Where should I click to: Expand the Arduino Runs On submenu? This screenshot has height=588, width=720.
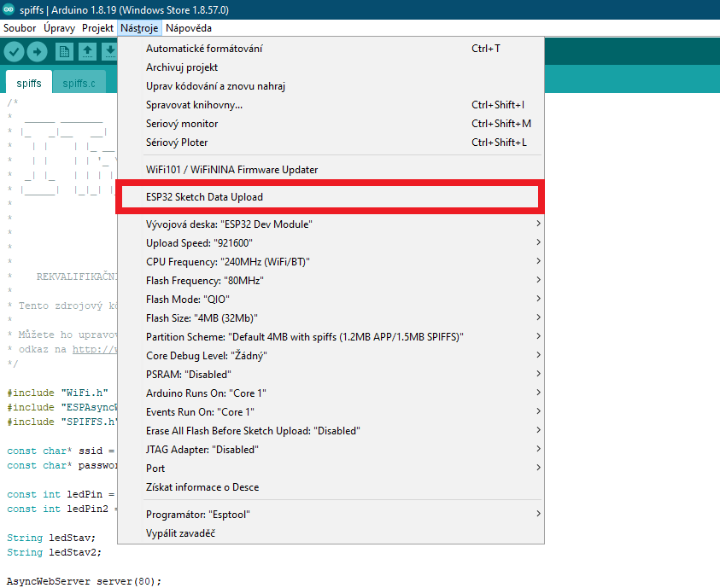[x=331, y=393]
